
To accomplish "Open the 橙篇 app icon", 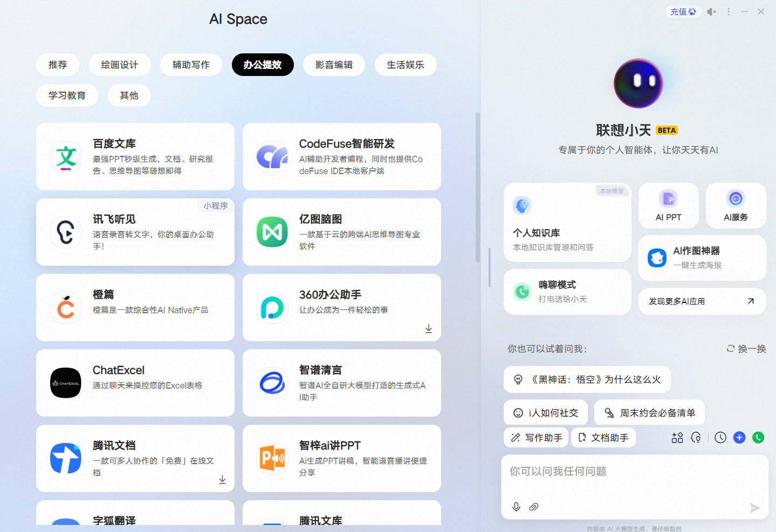I will click(x=66, y=308).
